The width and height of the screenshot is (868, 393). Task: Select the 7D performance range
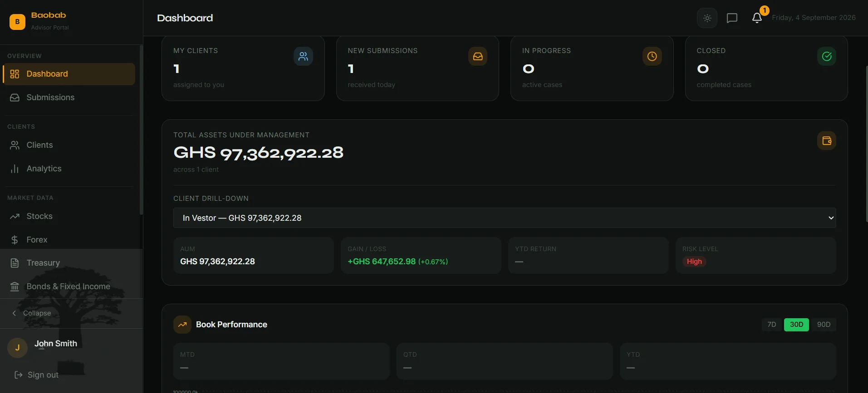(772, 325)
